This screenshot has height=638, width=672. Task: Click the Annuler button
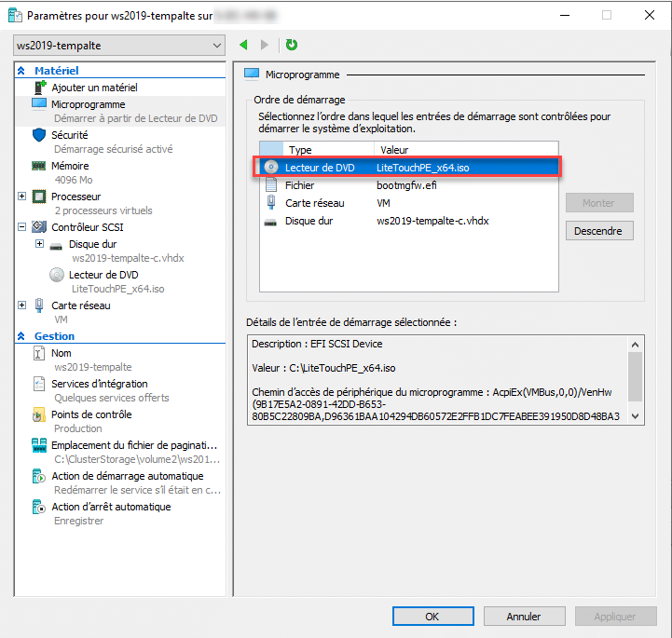tap(524, 616)
